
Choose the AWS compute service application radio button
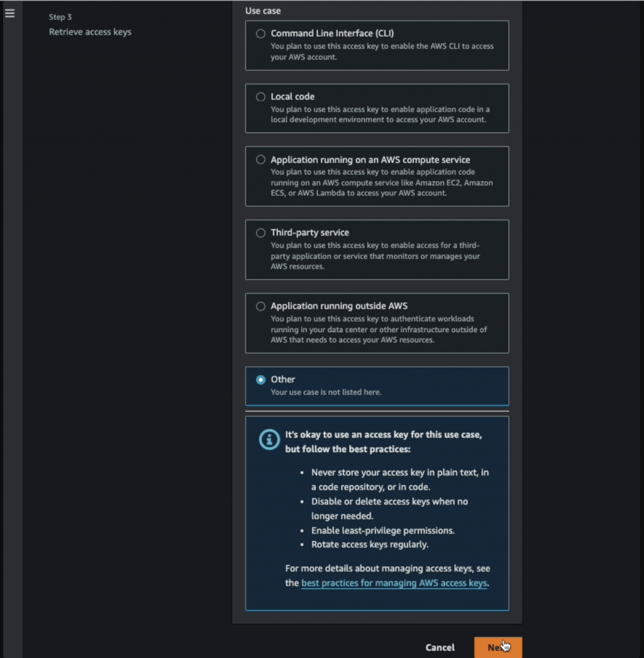260,159
